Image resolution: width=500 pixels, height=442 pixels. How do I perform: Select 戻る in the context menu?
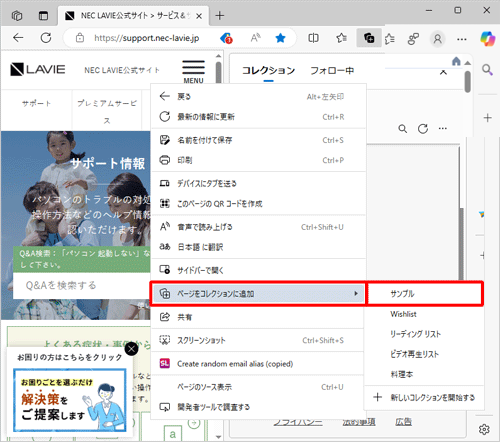click(258, 97)
